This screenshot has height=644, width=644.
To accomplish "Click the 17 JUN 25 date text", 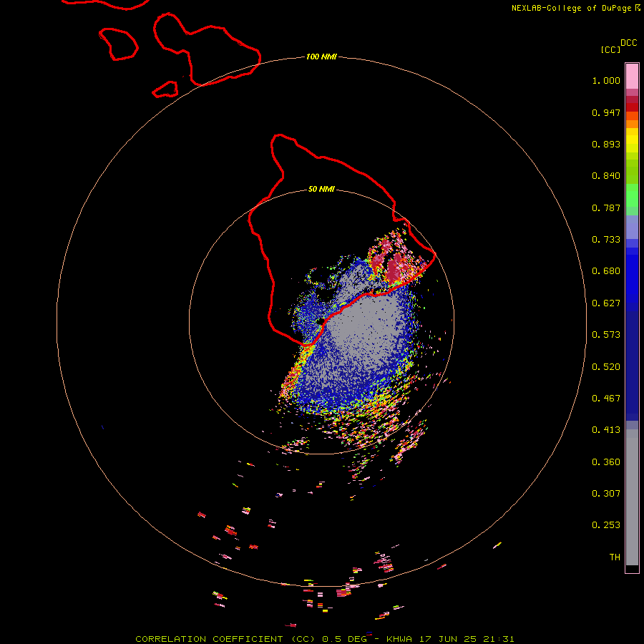I will [448, 639].
